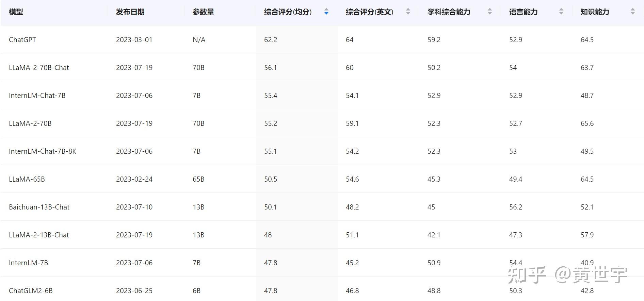
Task: Click the InternLM-7B model name
Action: point(28,263)
